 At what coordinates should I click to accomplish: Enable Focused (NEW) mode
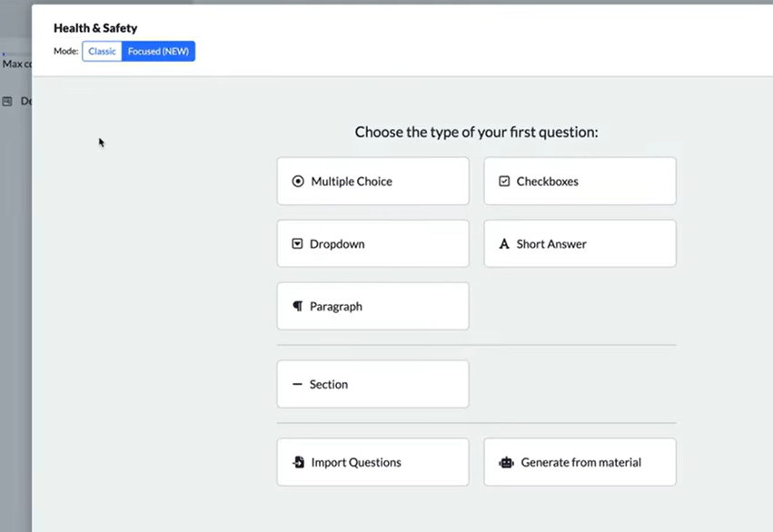158,51
